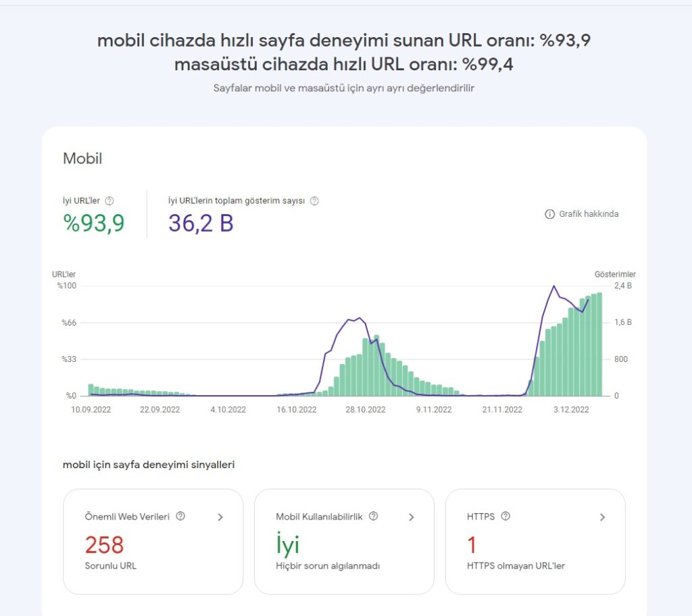Screen dimensions: 692x616
Task: Click tallest green bar near 28.10.2022
Action: click(376, 366)
